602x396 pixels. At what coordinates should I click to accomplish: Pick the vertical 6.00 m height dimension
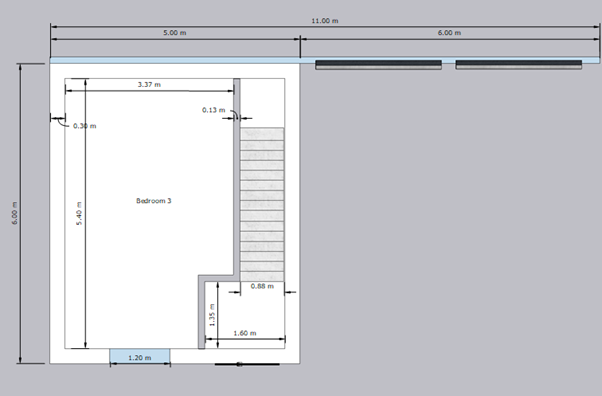pos(15,213)
